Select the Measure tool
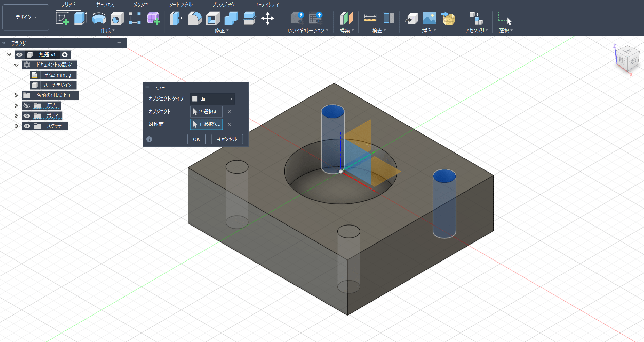 (370, 18)
